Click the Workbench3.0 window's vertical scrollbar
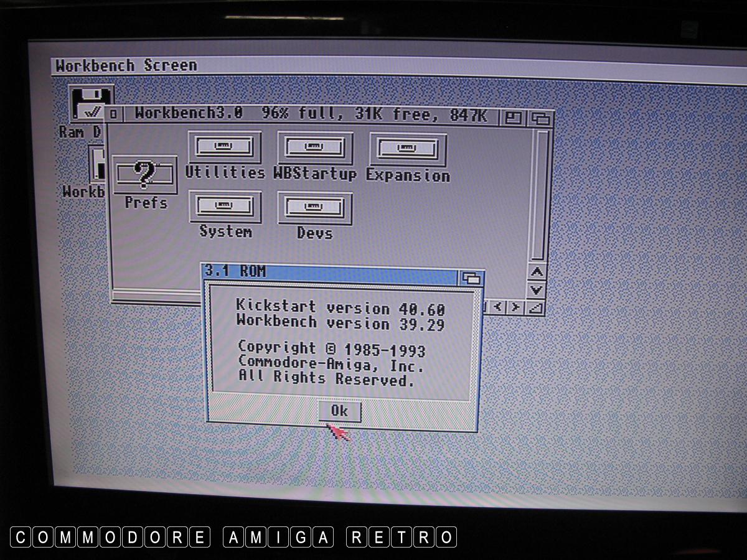 (542, 193)
